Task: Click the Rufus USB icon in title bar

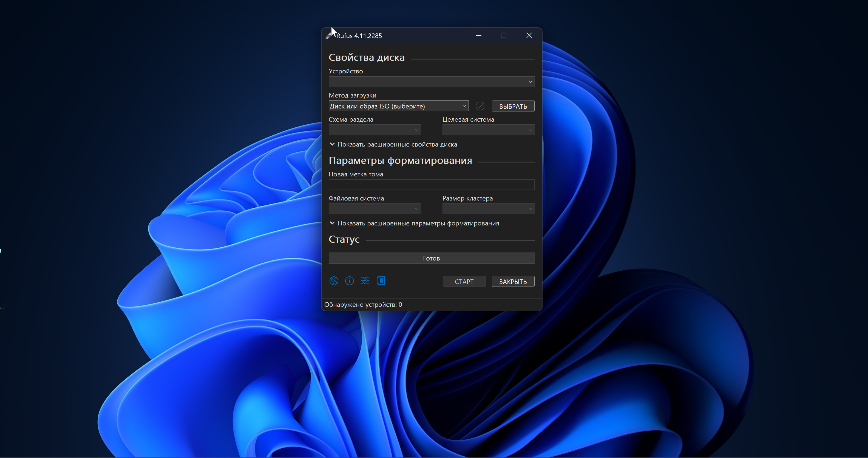Action: tap(329, 36)
